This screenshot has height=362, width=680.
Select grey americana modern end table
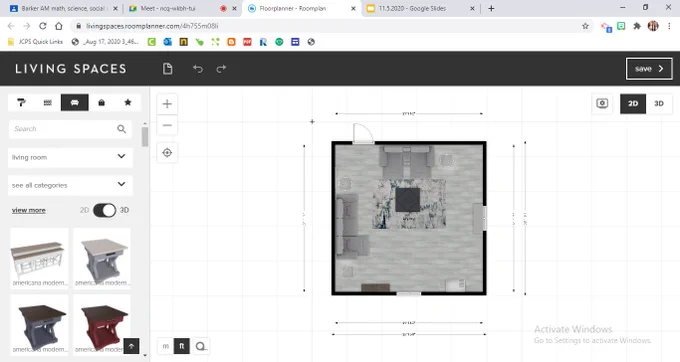tap(102, 258)
